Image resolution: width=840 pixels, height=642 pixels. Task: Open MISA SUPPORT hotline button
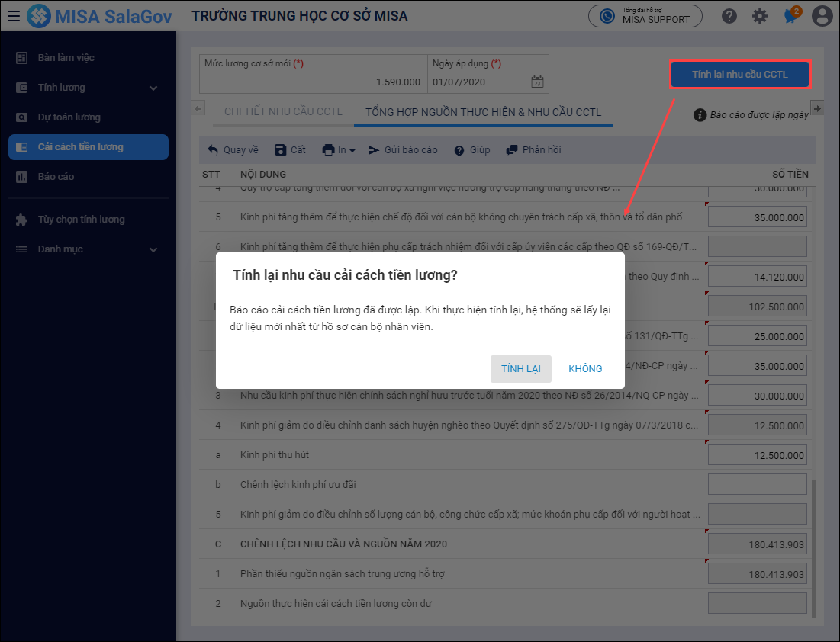click(645, 16)
